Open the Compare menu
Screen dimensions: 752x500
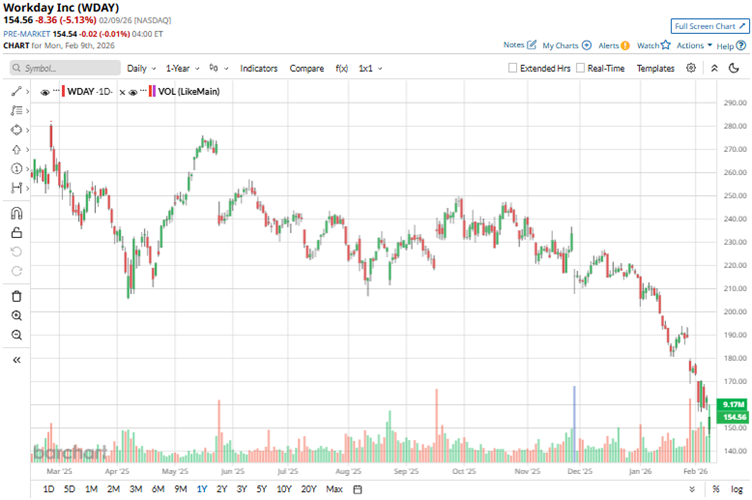306,69
